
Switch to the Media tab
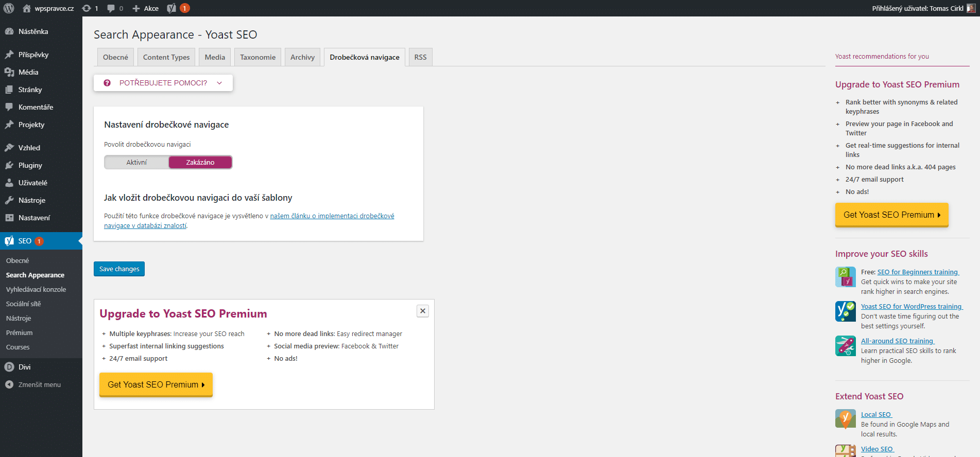click(215, 57)
